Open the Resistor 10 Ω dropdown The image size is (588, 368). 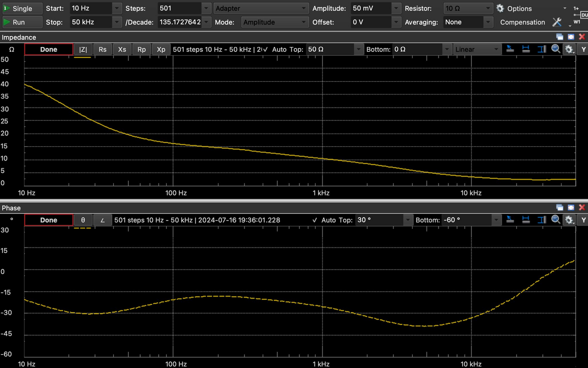488,8
